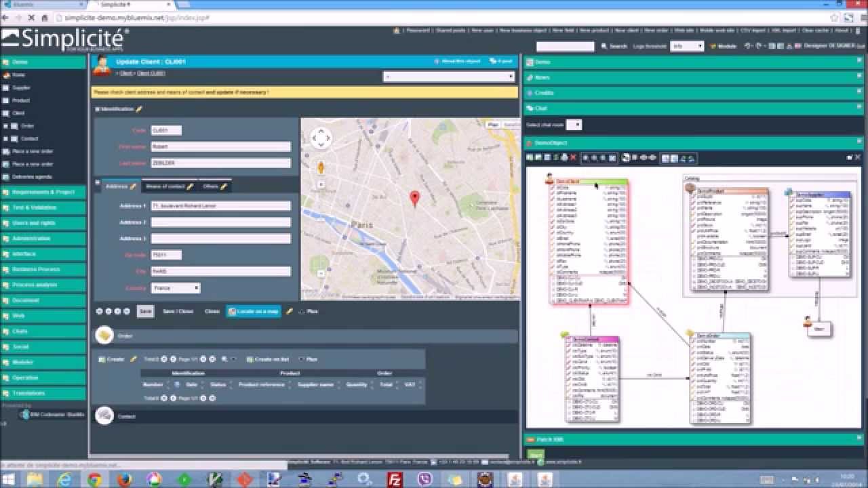Open the Logs threshold Info dropdown
Viewport: 868px width, 488px height.
[x=687, y=46]
